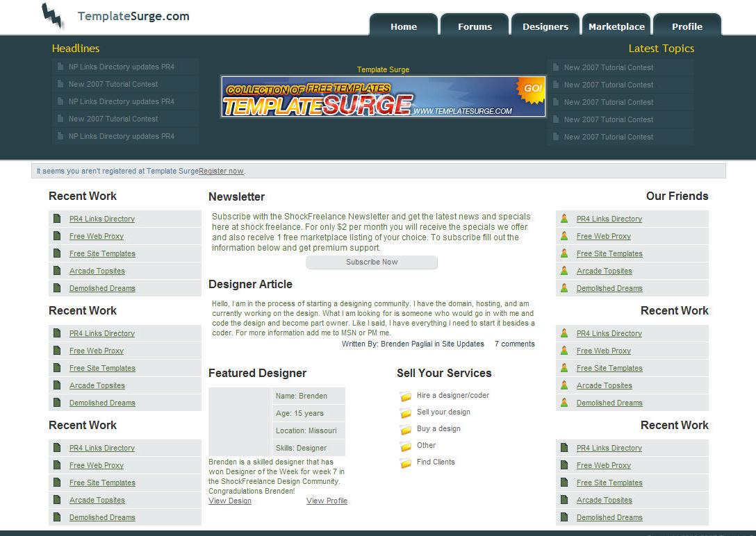The width and height of the screenshot is (756, 536).
Task: Click the person icon beside Free Site Templates in middle-right Recent Work
Action: coord(564,368)
